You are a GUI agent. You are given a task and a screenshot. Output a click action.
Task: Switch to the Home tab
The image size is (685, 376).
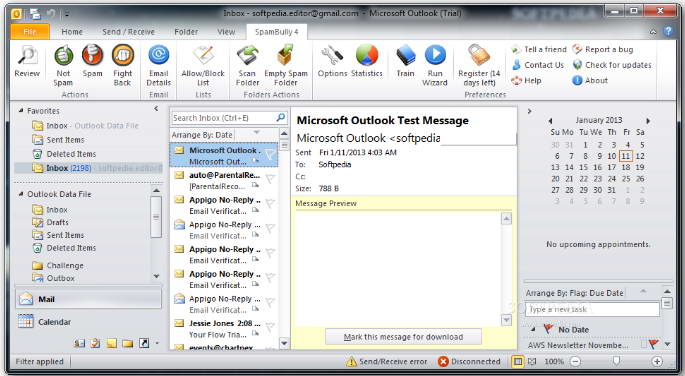(72, 32)
